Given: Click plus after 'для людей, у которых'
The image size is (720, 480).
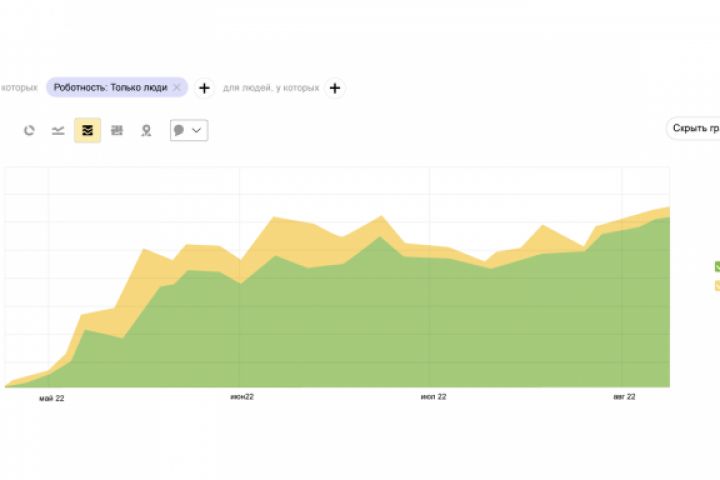Looking at the screenshot, I should coord(335,88).
